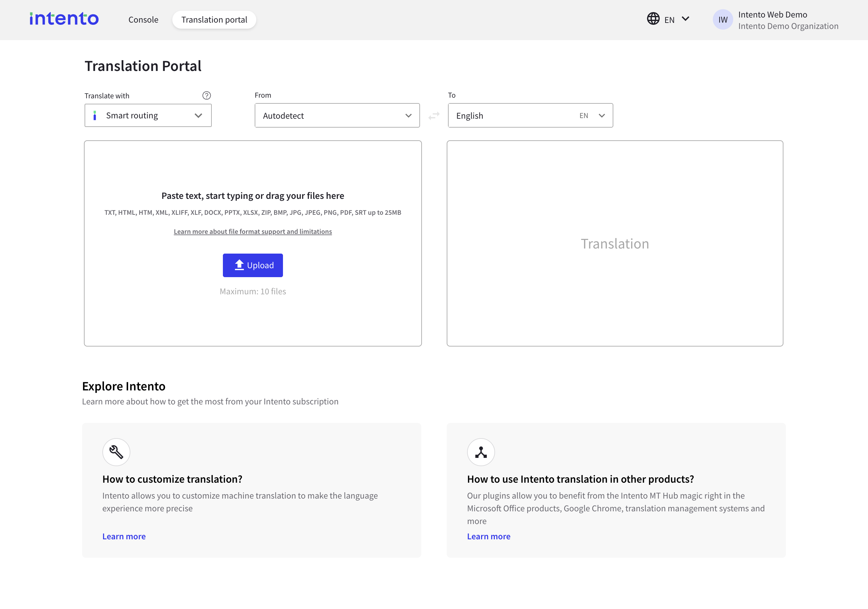Click the Translation Portal page heading
868x609 pixels.
point(143,66)
